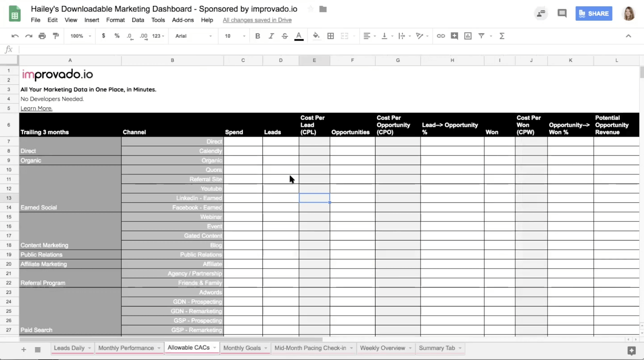Star the document

click(311, 9)
